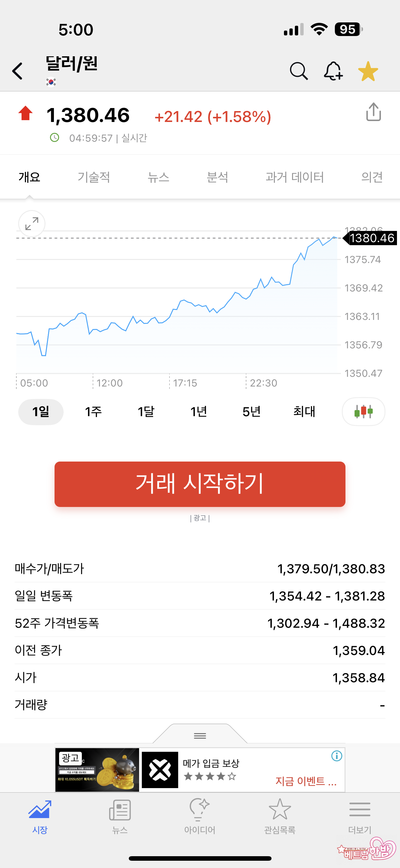Expand chart to fullscreen
The width and height of the screenshot is (400, 868).
(x=32, y=224)
